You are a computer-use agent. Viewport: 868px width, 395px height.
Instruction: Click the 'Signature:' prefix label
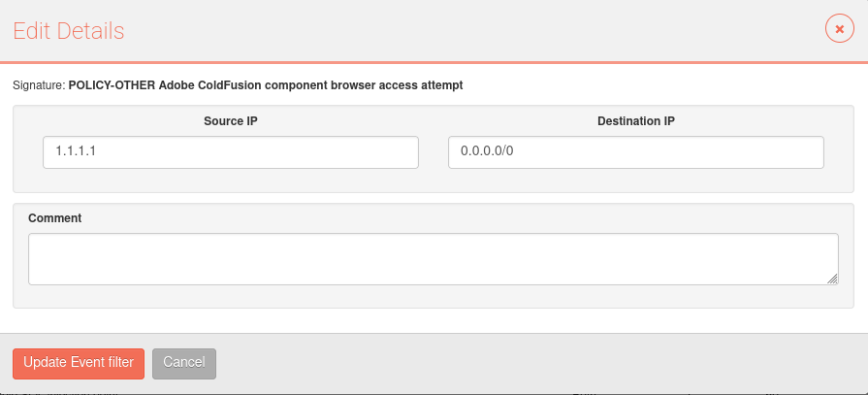point(39,86)
